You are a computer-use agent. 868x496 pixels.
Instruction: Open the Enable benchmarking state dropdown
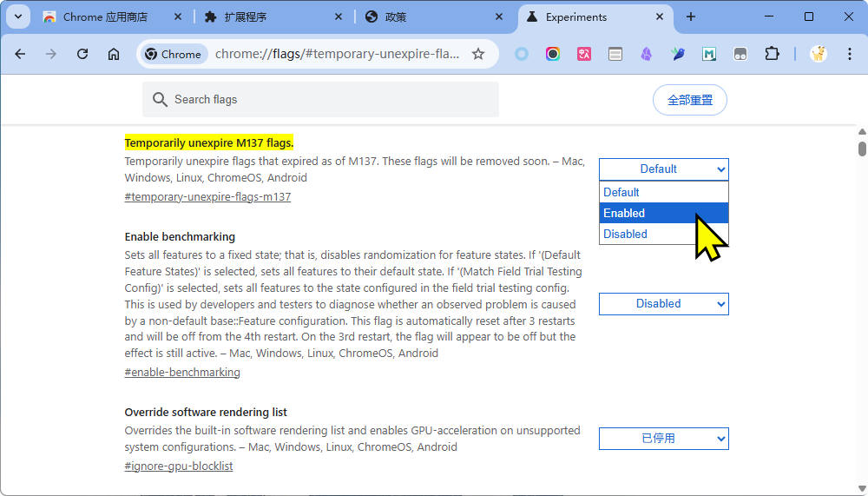(x=663, y=303)
